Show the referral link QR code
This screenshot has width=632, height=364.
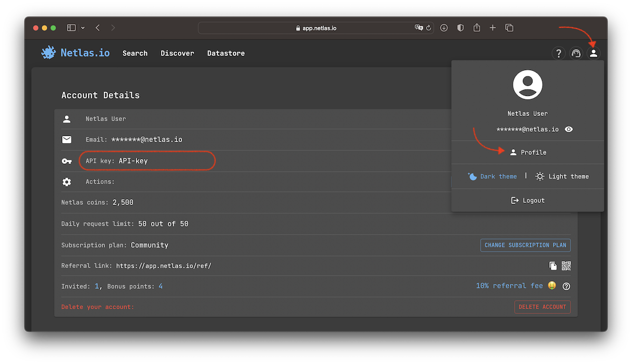(566, 265)
